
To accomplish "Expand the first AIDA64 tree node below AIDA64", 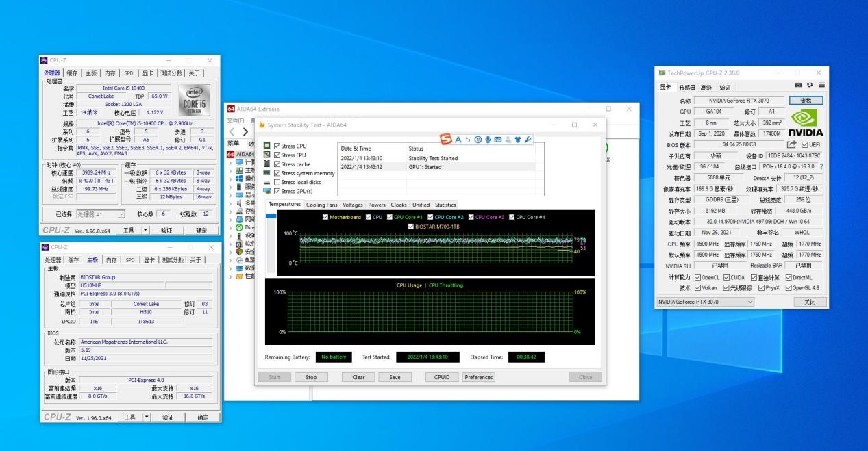I will pos(231,163).
